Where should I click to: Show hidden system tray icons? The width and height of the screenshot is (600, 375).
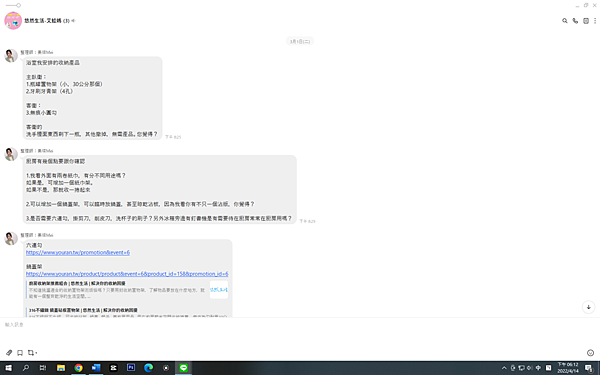click(504, 368)
